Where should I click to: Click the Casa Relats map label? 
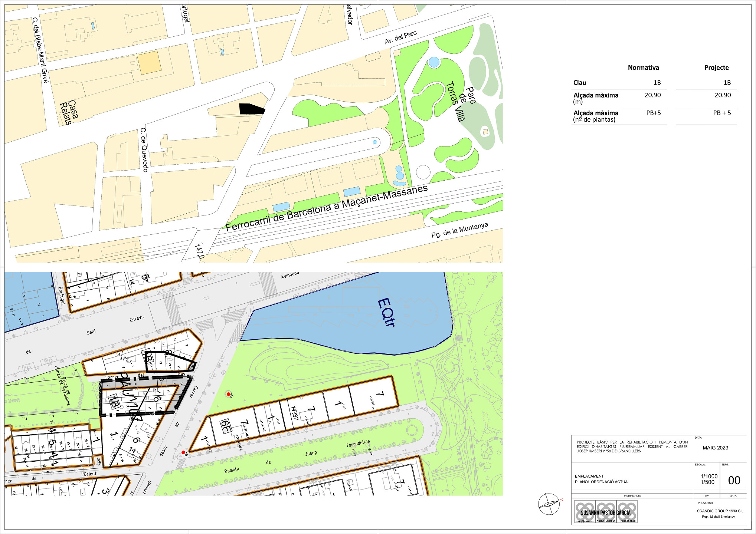pos(69,112)
